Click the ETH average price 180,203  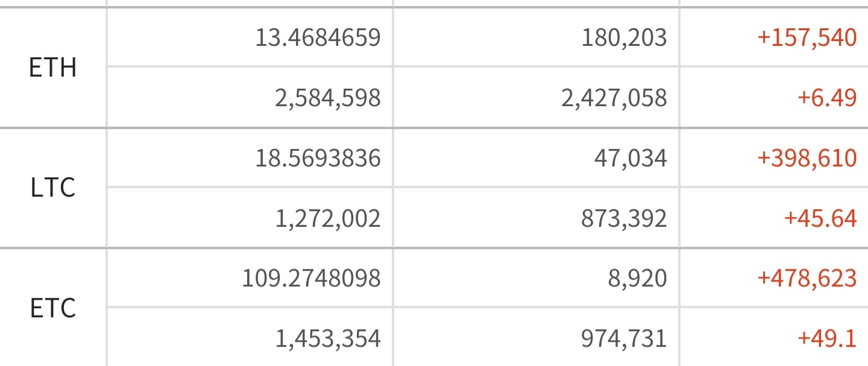pyautogui.click(x=624, y=38)
